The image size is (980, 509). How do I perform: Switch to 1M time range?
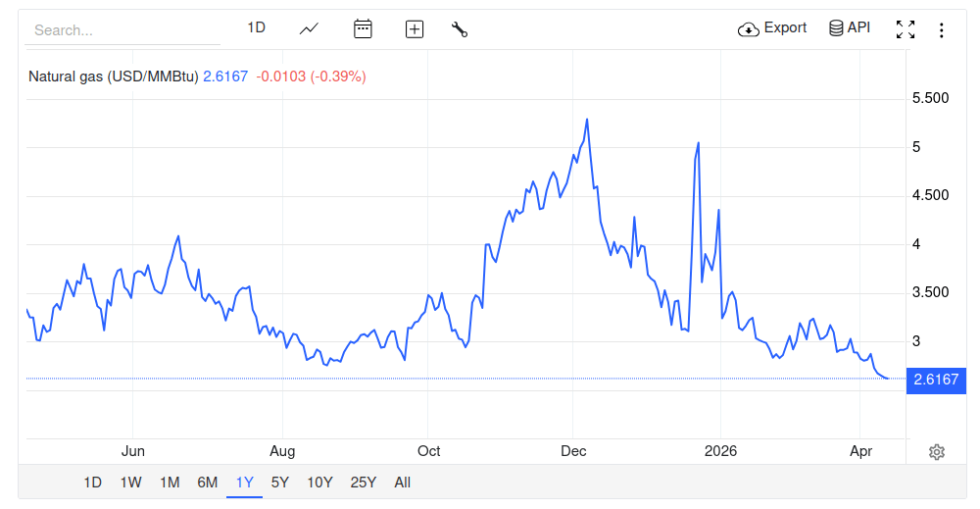tap(170, 483)
